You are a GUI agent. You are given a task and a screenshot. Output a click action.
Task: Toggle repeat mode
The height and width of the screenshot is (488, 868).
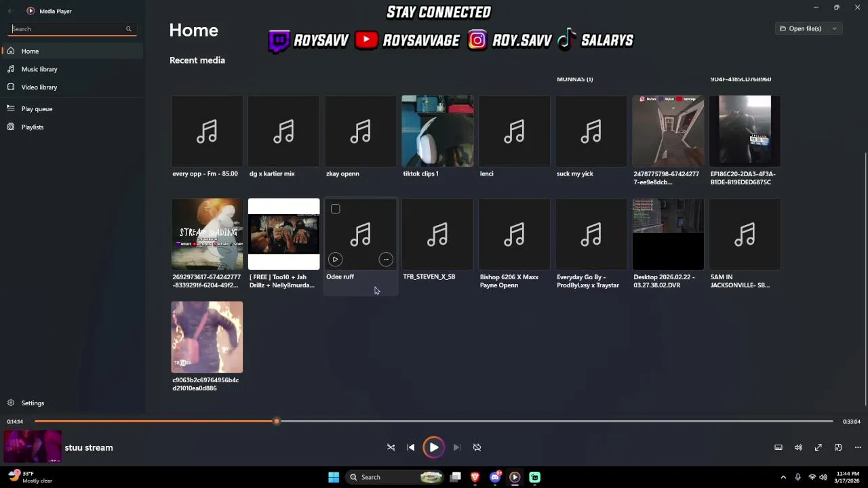pyautogui.click(x=477, y=447)
